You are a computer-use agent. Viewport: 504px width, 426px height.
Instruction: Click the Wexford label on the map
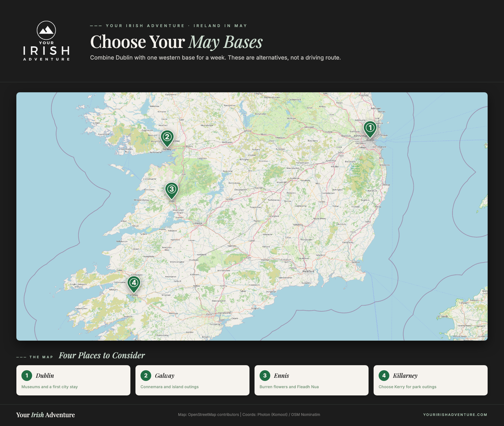click(x=356, y=262)
